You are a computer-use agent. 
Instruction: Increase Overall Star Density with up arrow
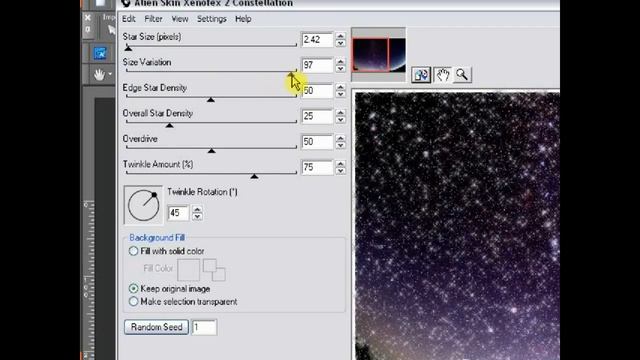coord(340,113)
